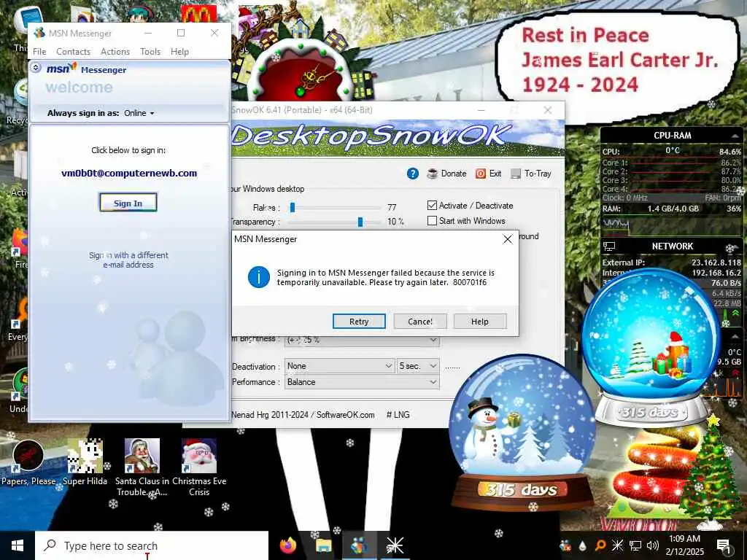Open the Always sign in as Online dropdown

tap(139, 113)
